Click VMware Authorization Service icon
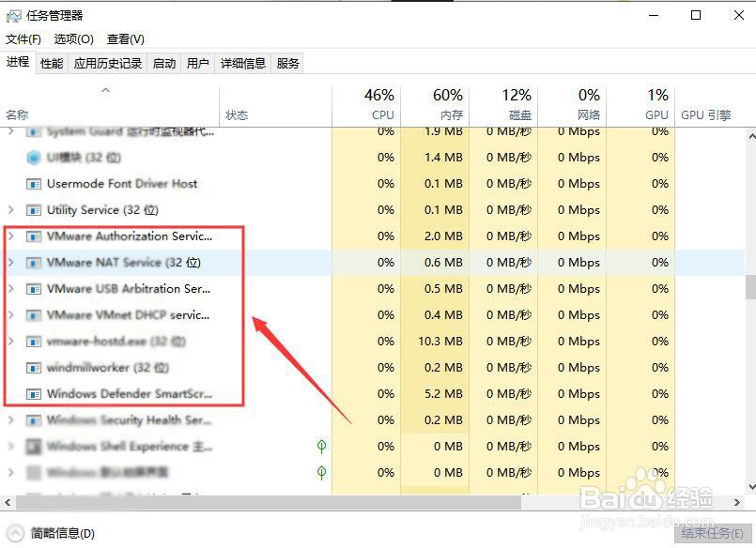Viewport: 756px width, 548px height. (33, 236)
